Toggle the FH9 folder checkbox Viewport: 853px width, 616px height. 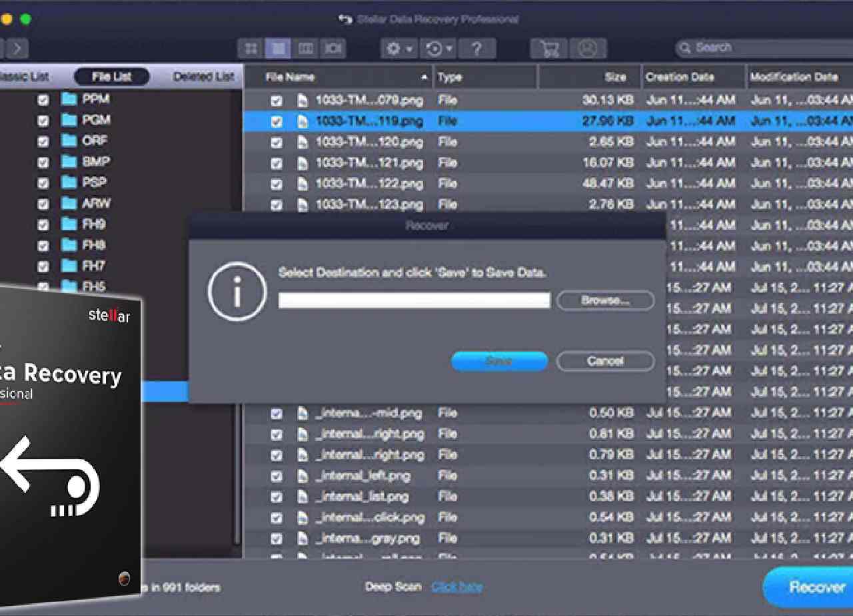(43, 225)
